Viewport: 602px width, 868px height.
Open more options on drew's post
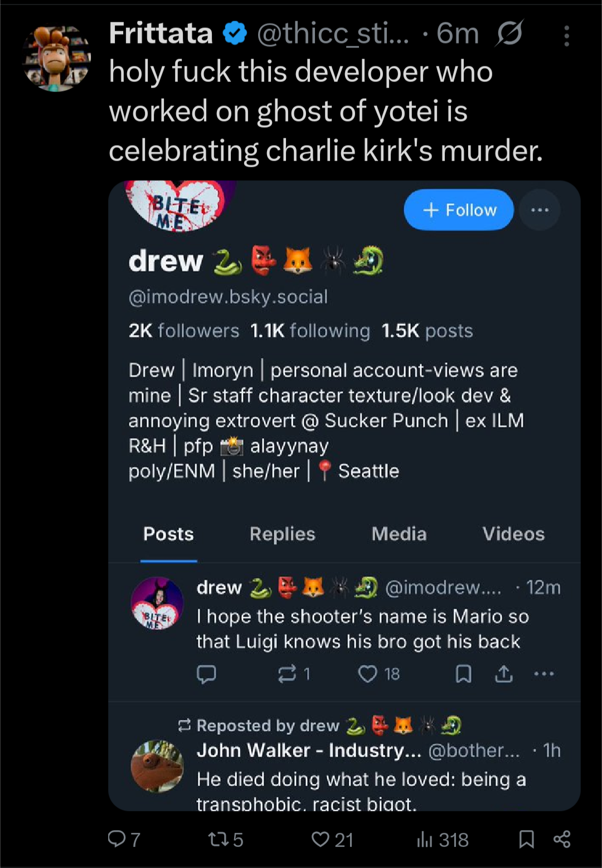[x=544, y=674]
